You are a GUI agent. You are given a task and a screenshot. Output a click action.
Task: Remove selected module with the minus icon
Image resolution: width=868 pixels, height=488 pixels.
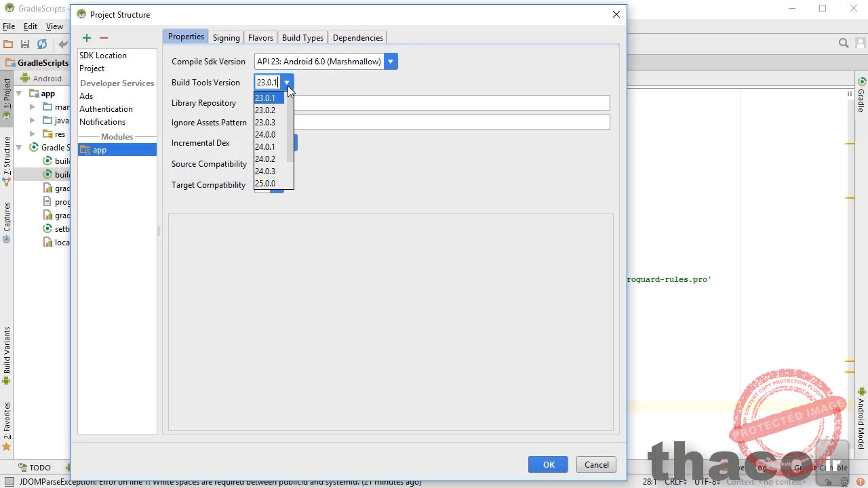104,38
